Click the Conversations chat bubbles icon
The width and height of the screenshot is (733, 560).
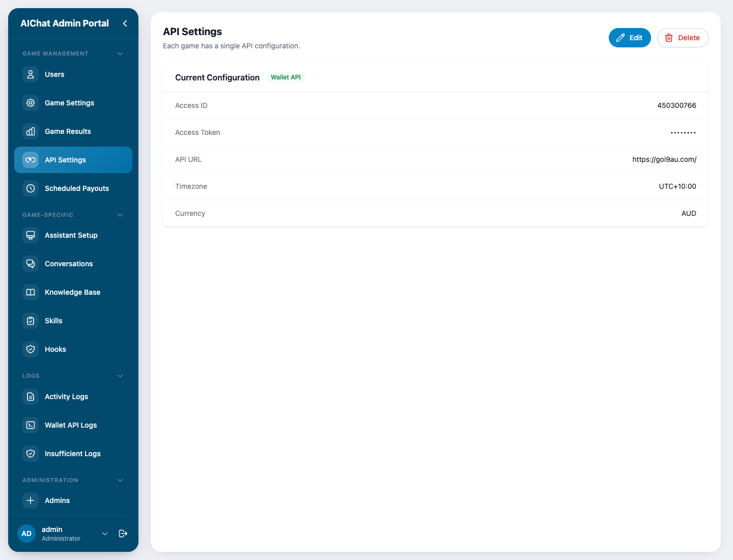[31, 264]
